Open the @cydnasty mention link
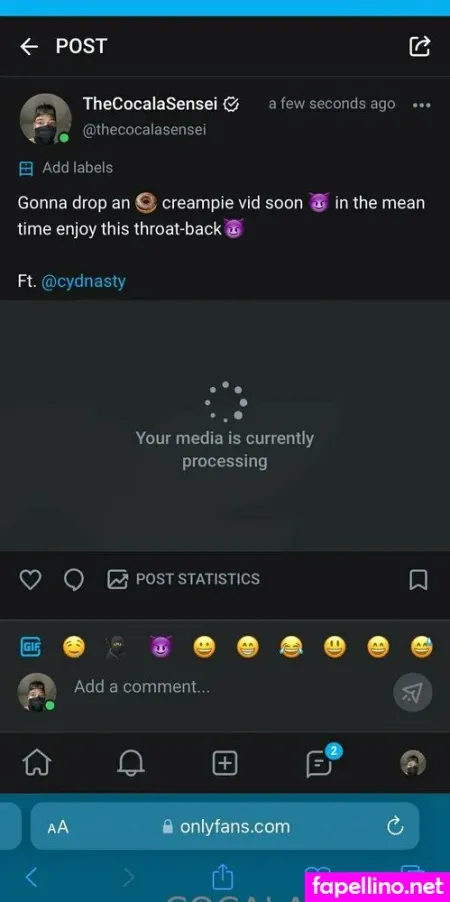 [x=83, y=282]
